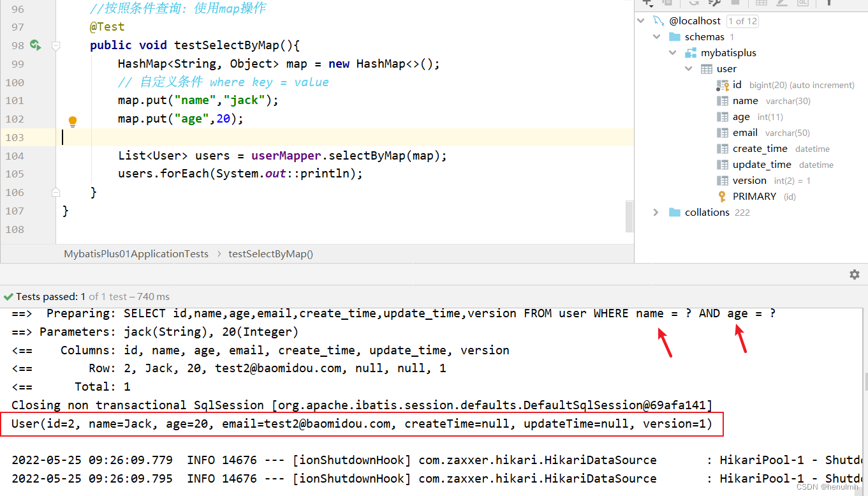Image resolution: width=868 pixels, height=496 pixels.
Task: Click the email column icon
Action: click(723, 133)
